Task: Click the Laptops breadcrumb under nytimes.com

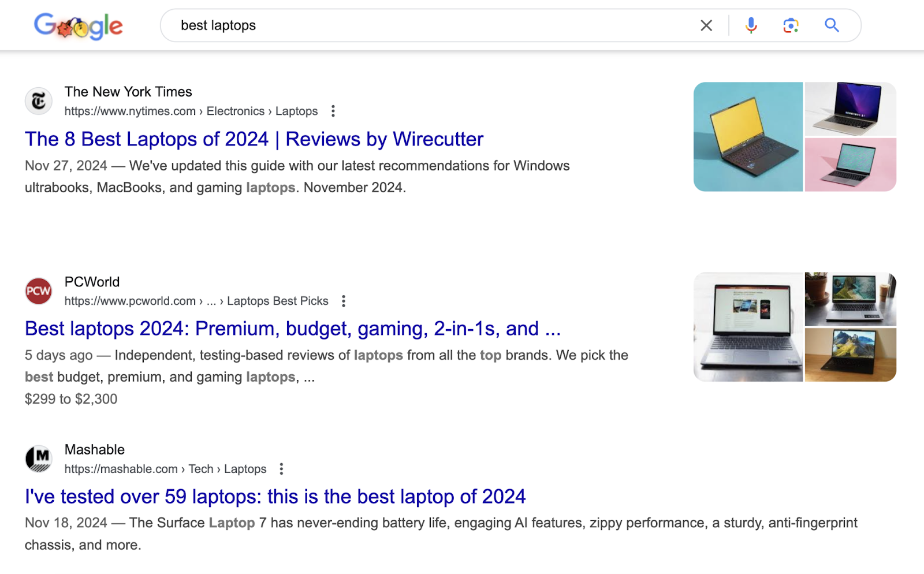Action: [x=296, y=111]
